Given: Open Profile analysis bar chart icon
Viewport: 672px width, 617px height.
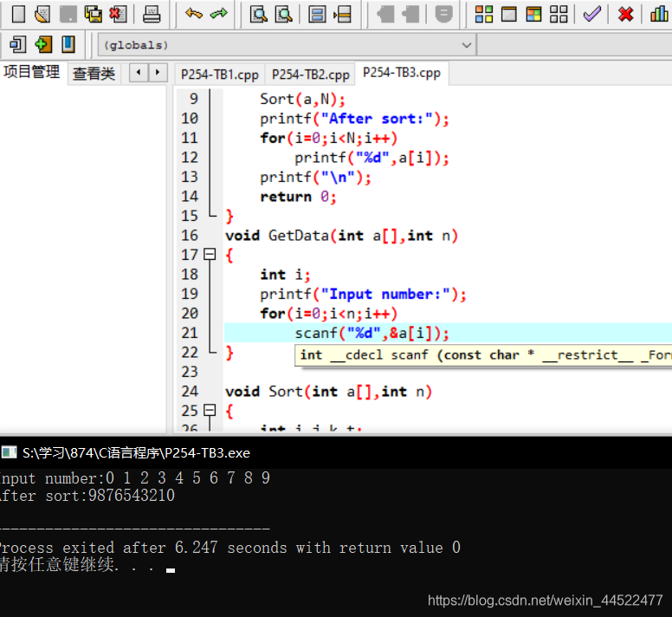Looking at the screenshot, I should [x=659, y=14].
